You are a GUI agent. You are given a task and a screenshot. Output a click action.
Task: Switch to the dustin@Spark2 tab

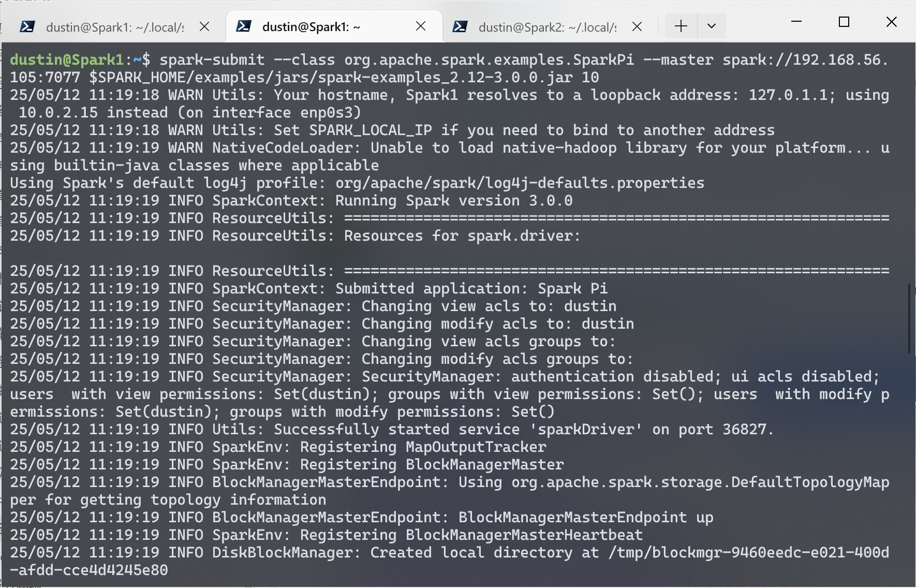click(x=548, y=27)
